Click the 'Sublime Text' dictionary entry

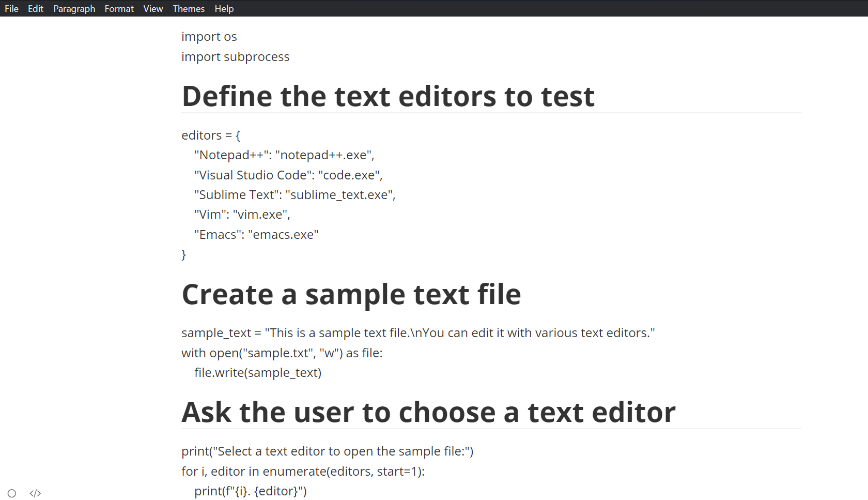(x=295, y=194)
